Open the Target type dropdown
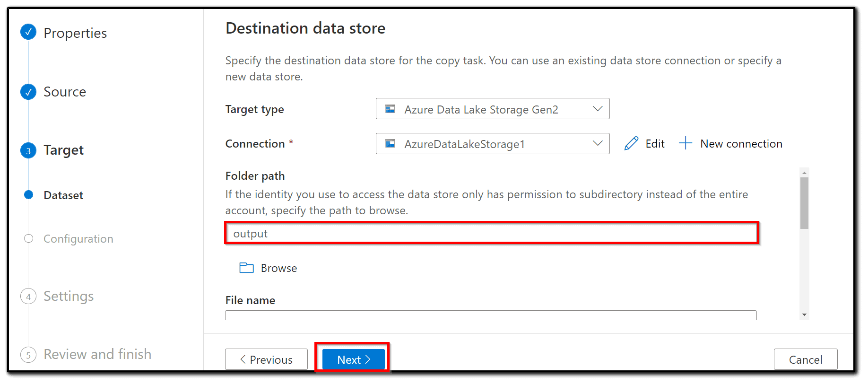This screenshot has width=868, height=385. 598,109
